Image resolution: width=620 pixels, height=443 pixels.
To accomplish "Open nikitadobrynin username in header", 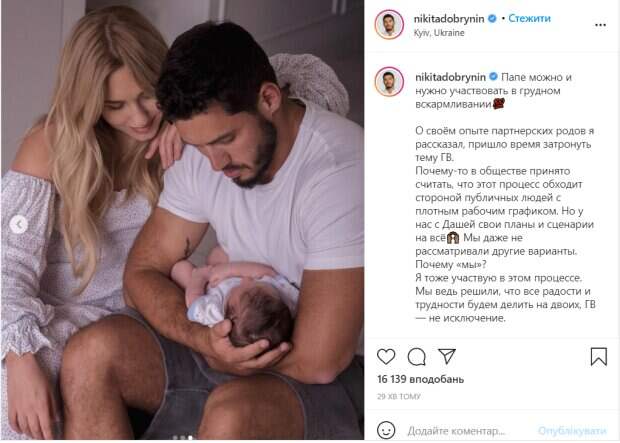I will (x=449, y=19).
